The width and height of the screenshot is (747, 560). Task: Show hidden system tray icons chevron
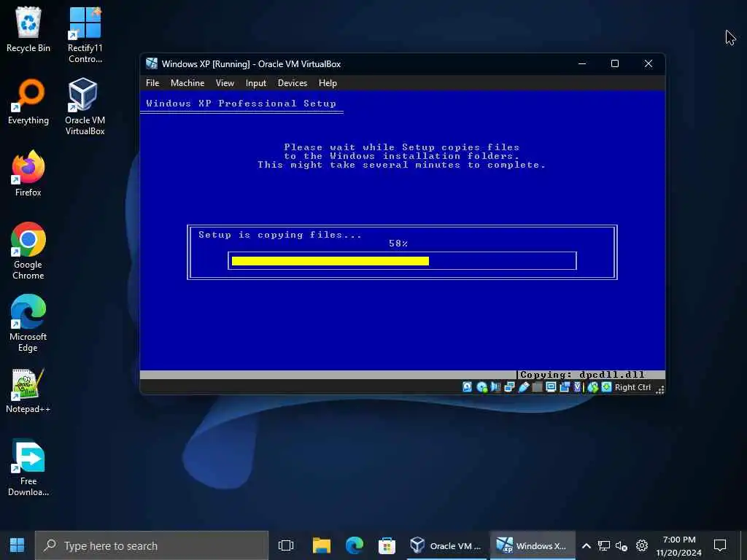point(587,545)
